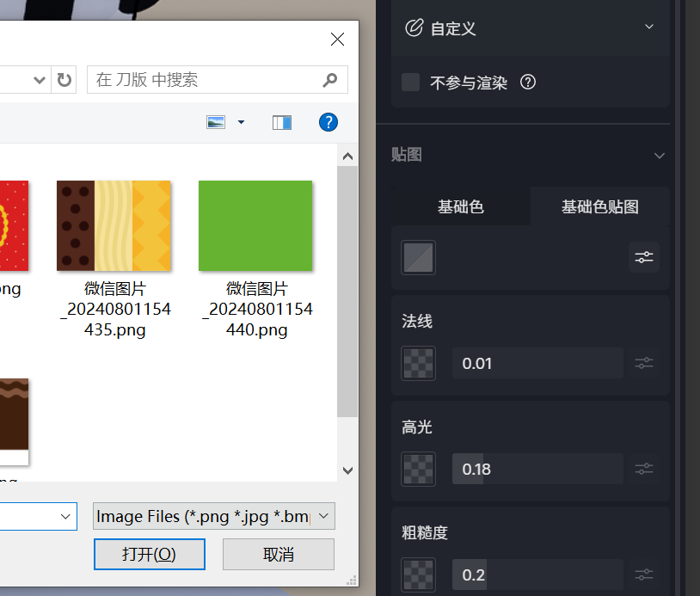700x596 pixels.
Task: Switch to the 基础色贴图 tab
Action: pos(599,206)
